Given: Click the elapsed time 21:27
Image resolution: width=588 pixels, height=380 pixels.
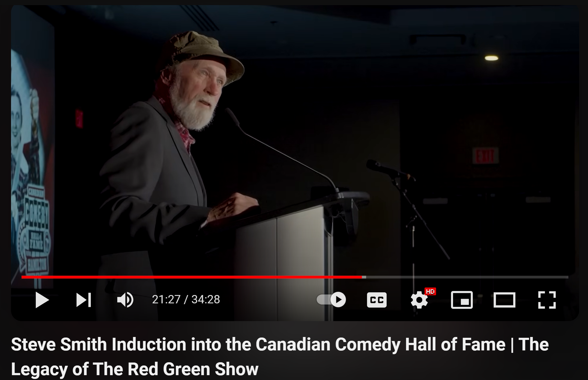Looking at the screenshot, I should 166,300.
